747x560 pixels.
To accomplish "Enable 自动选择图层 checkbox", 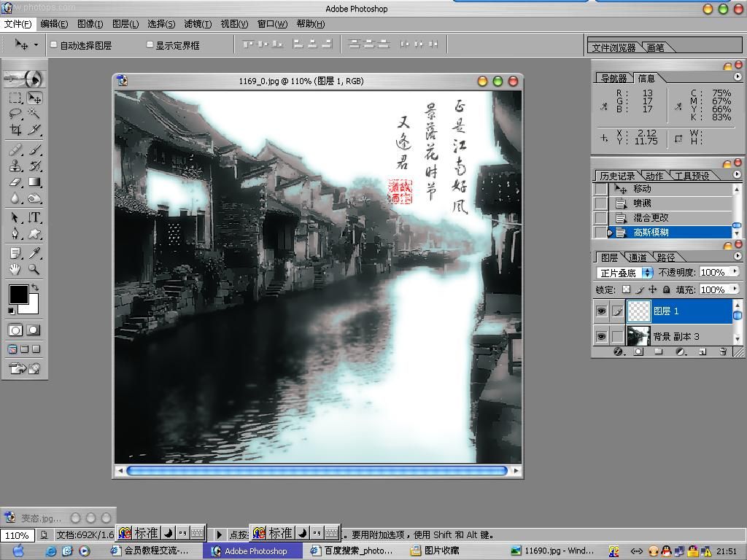I will coord(54,44).
